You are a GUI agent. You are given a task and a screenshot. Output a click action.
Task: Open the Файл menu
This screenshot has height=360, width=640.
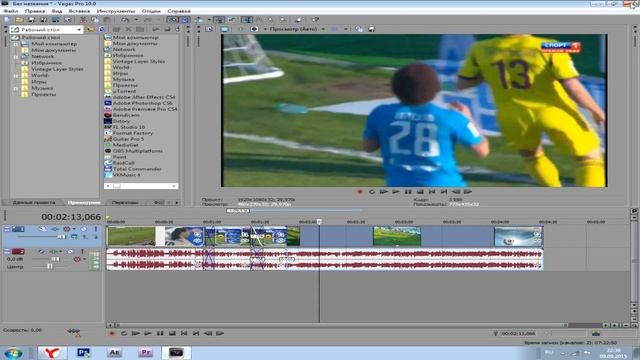[11, 11]
